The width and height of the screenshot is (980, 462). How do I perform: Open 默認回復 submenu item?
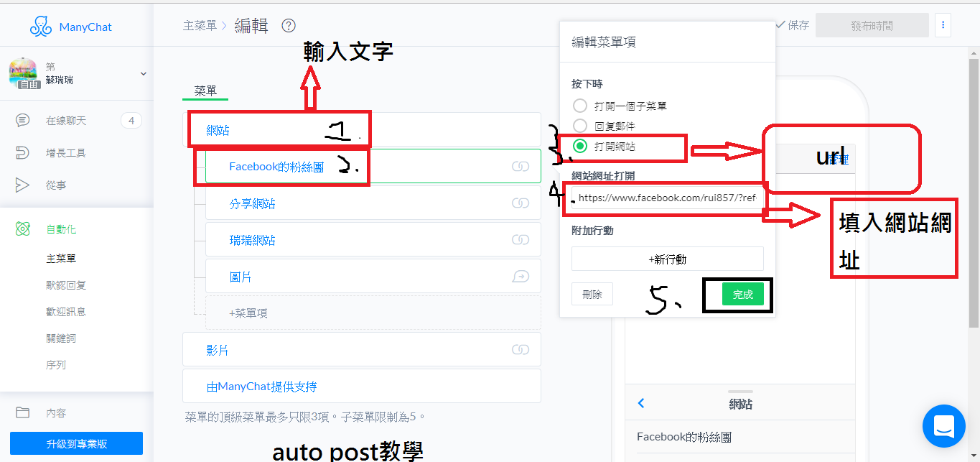click(x=66, y=285)
